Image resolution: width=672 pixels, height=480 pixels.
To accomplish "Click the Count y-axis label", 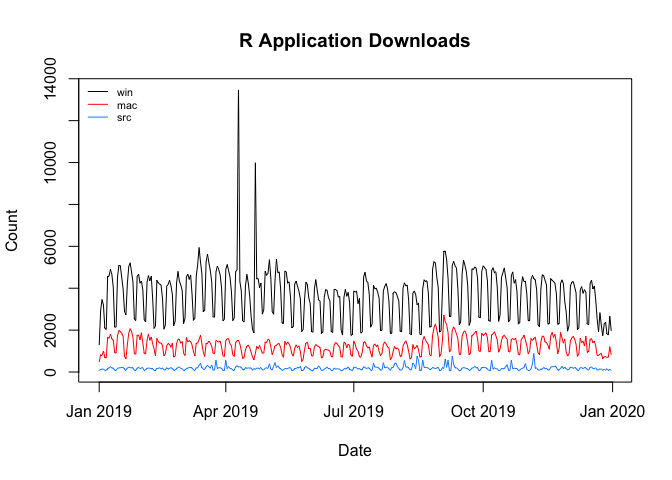I will [13, 231].
